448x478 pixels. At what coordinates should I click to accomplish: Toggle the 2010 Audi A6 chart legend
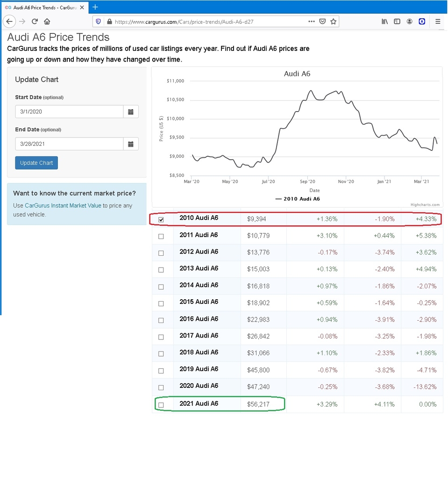click(x=298, y=199)
